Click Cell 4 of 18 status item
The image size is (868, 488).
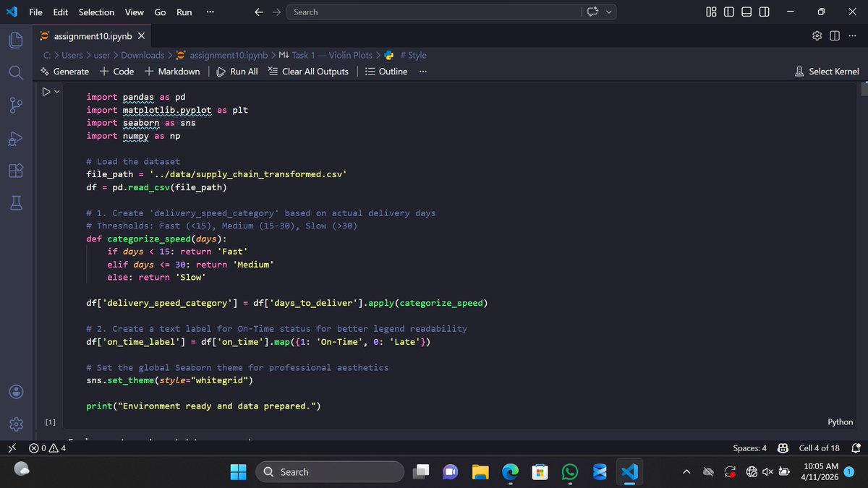[820, 448]
